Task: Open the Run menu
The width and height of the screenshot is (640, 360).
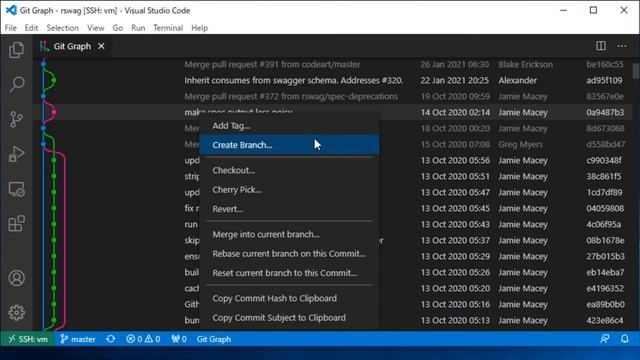Action: (x=138, y=28)
